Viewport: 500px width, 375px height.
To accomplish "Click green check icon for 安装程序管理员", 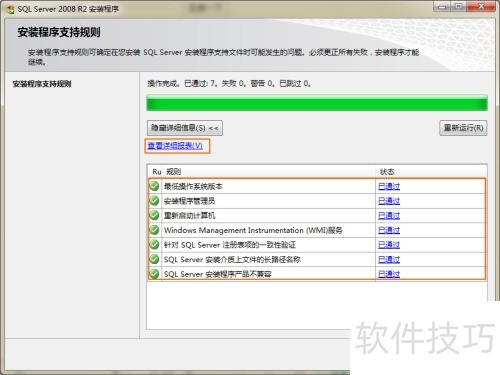I will [154, 201].
